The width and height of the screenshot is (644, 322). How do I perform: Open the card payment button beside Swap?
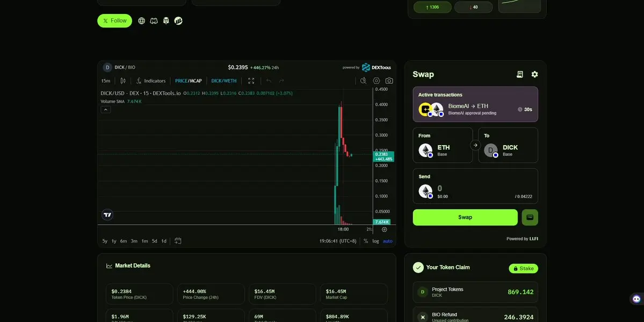pos(530,217)
